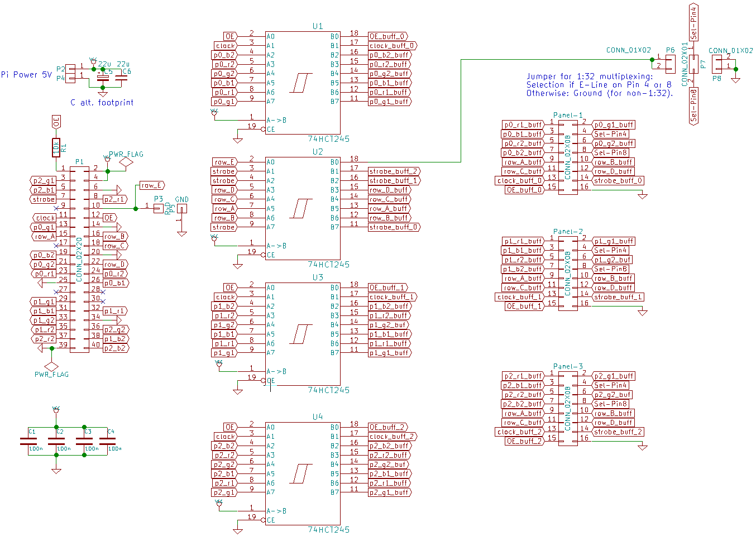Image resolution: width=756 pixels, height=541 pixels.
Task: Click the C alt. footprint annotation
Action: point(101,102)
